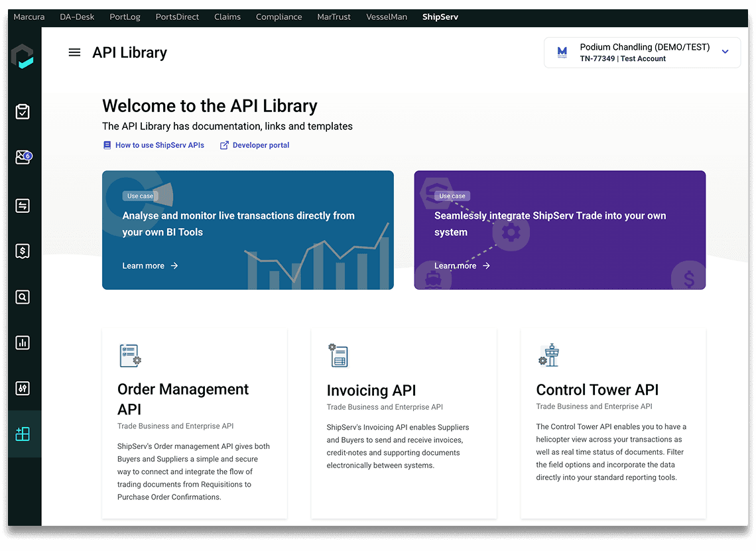Open the clipboard checklist sidebar icon
756x551 pixels.
point(22,111)
